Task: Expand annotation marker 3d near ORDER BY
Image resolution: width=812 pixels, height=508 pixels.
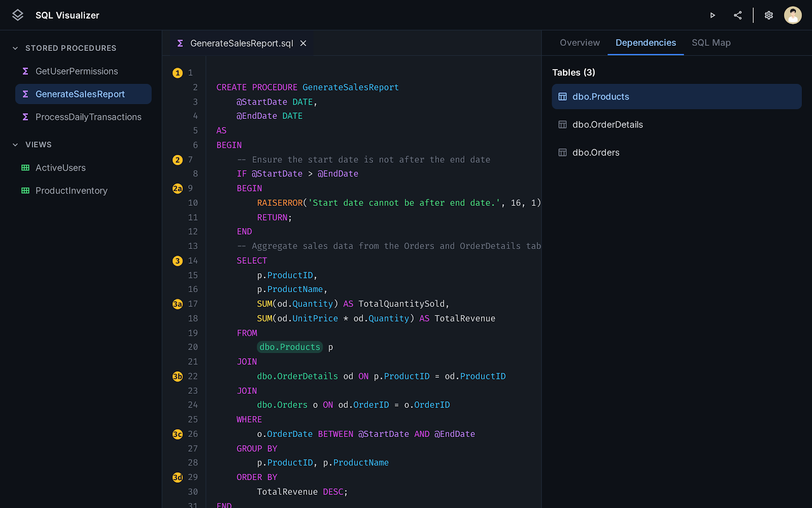Action: point(177,477)
